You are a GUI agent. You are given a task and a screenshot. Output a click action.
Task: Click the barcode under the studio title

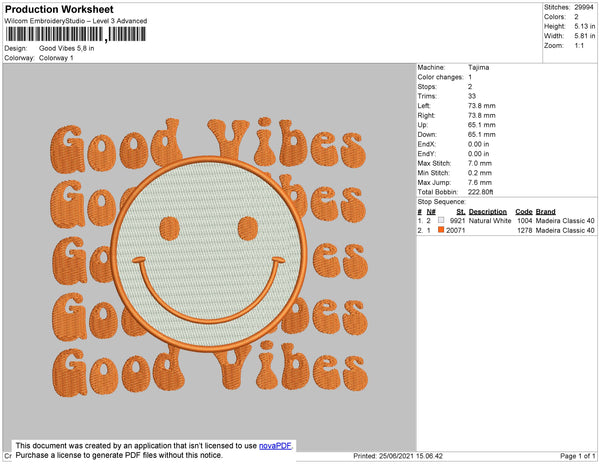point(73,36)
